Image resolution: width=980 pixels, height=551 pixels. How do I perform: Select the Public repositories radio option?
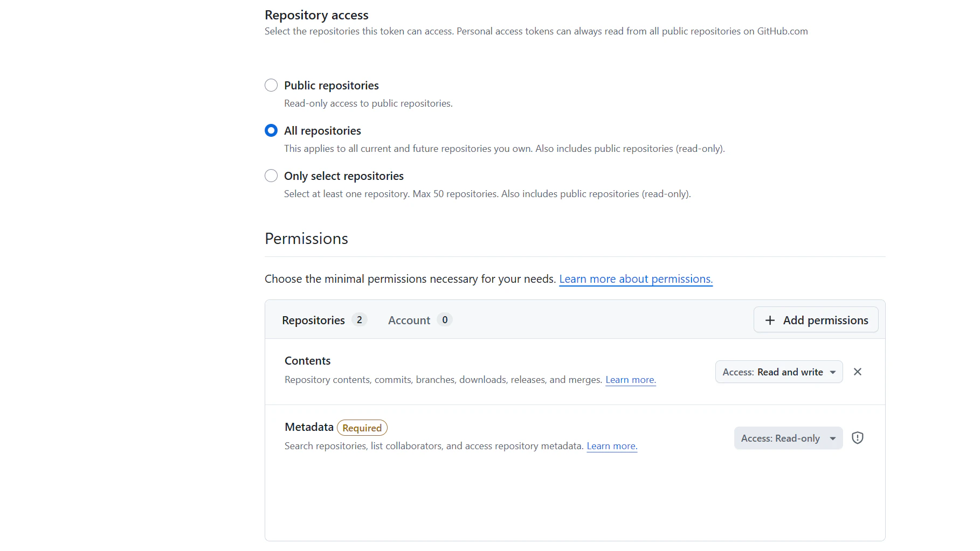tap(271, 85)
